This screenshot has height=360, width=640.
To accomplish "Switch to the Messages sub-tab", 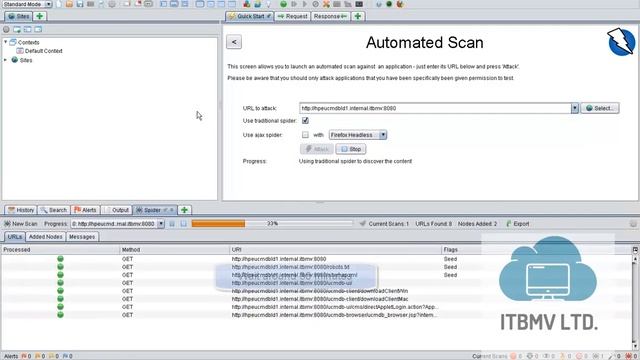I will [82, 237].
